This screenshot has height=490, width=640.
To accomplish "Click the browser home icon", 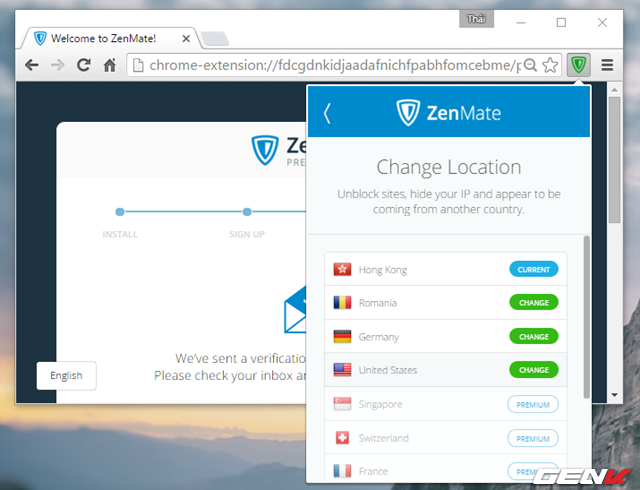I will coord(111,65).
